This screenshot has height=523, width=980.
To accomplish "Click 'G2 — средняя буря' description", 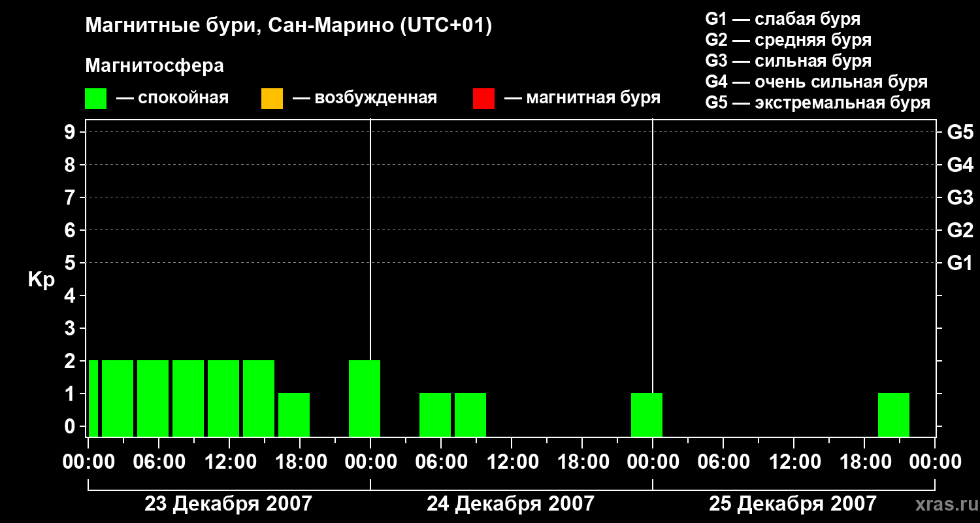I will pyautogui.click(x=788, y=40).
